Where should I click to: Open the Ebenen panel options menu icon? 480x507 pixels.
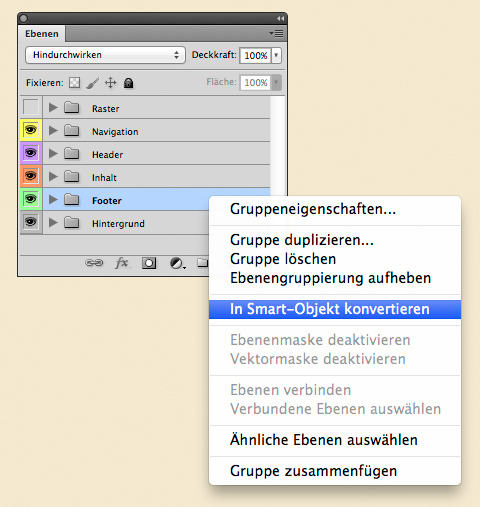coord(276,34)
